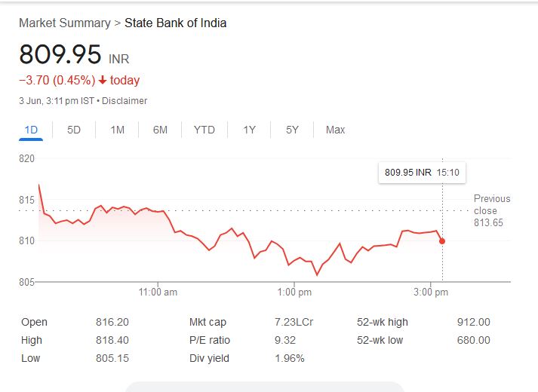Click the State Bank of India title
The height and width of the screenshot is (392, 538).
(x=175, y=23)
